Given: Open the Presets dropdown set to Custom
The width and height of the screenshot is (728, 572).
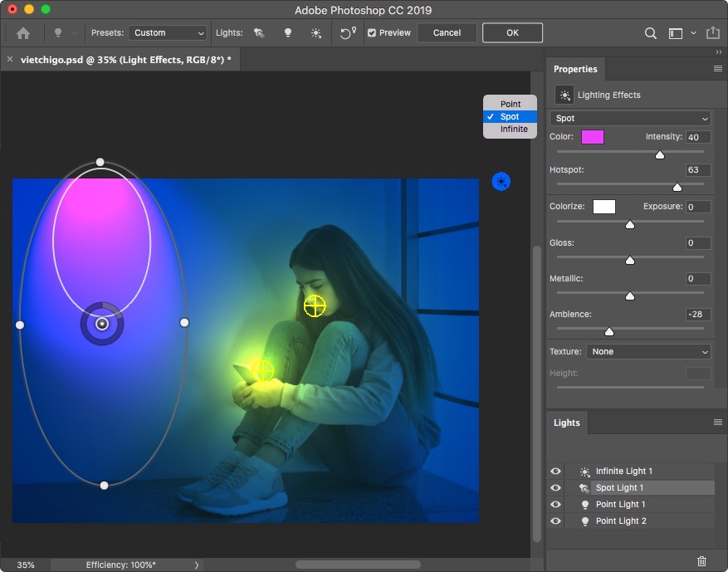Looking at the screenshot, I should tap(168, 33).
